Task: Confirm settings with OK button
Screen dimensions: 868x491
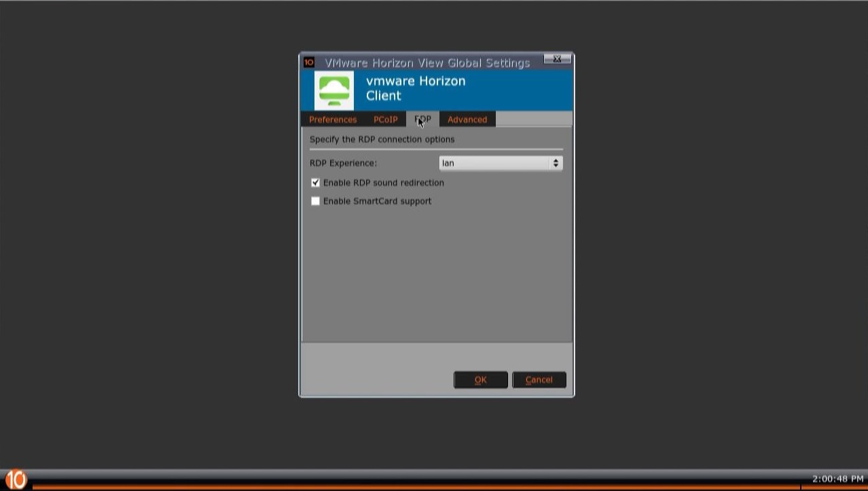Action: [x=481, y=380]
